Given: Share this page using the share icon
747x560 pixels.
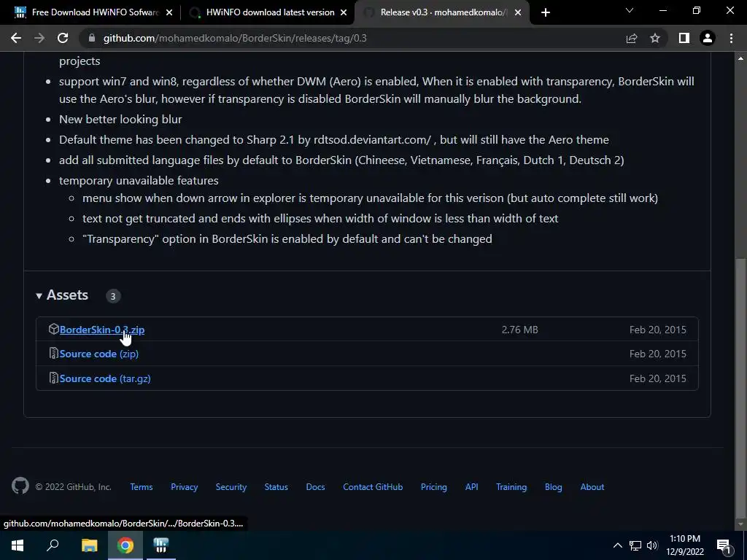Looking at the screenshot, I should [632, 38].
